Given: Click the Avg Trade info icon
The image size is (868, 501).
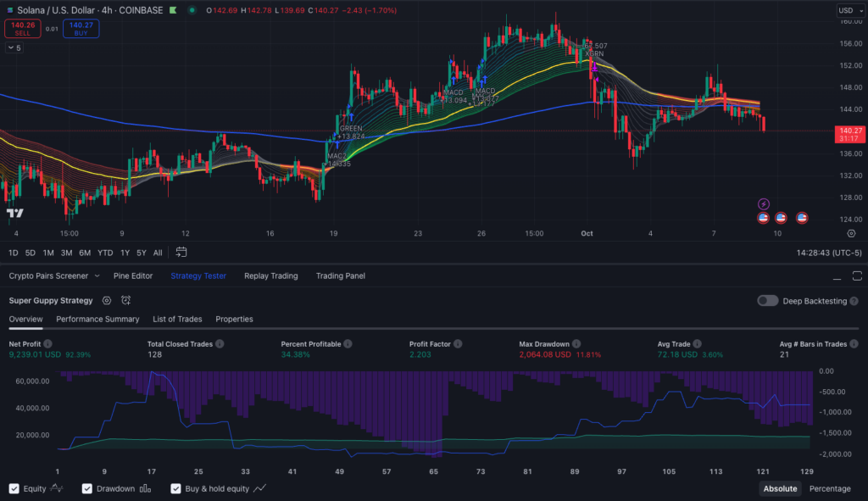Looking at the screenshot, I should point(698,344).
